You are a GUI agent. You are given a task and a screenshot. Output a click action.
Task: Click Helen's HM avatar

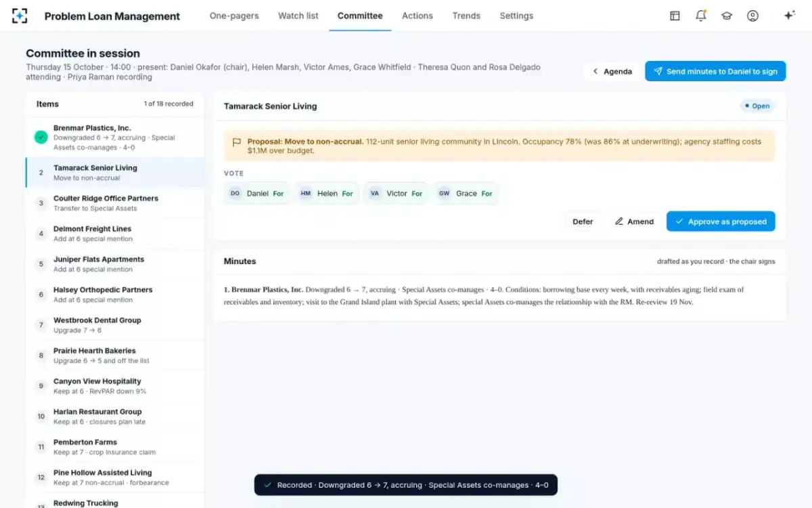click(x=306, y=194)
